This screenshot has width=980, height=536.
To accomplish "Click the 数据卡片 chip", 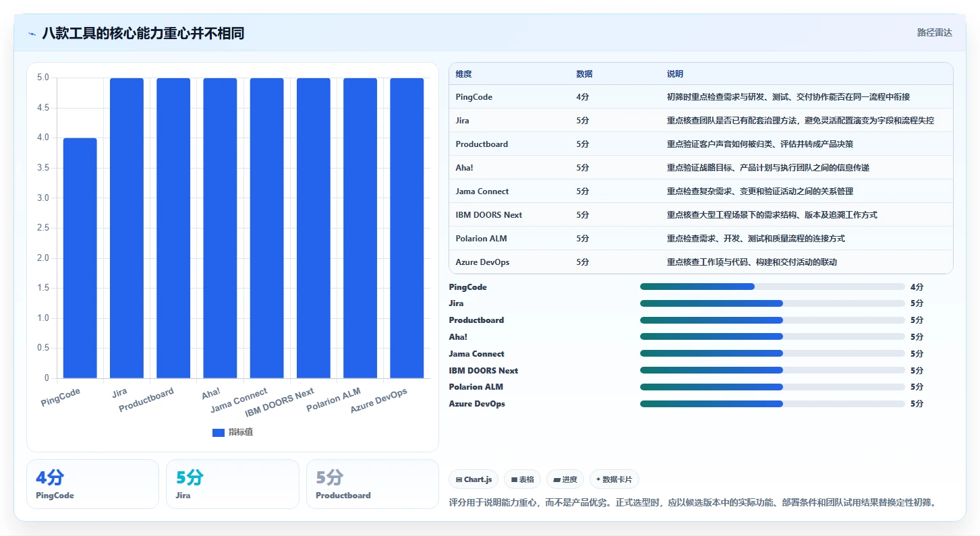I will click(614, 479).
